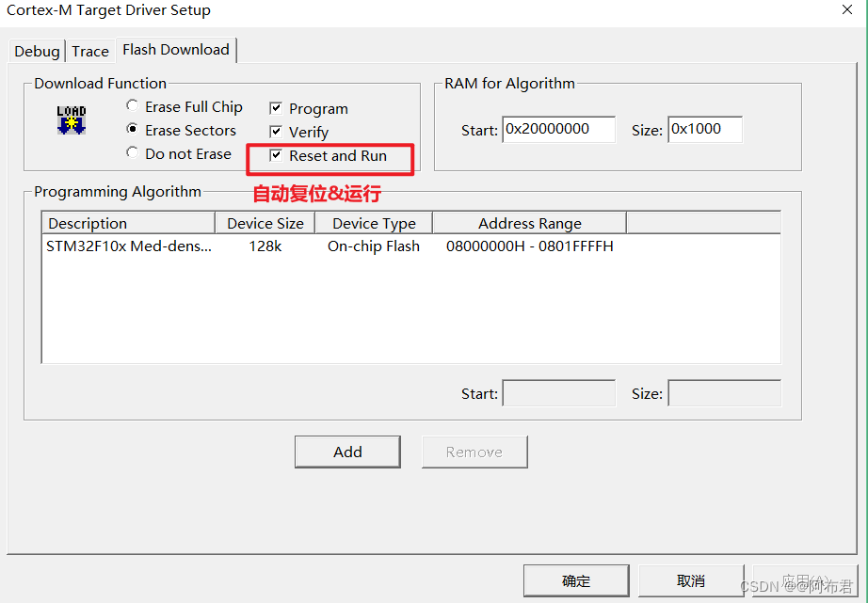The width and height of the screenshot is (868, 603).
Task: Toggle the Program checkbox
Action: point(276,108)
